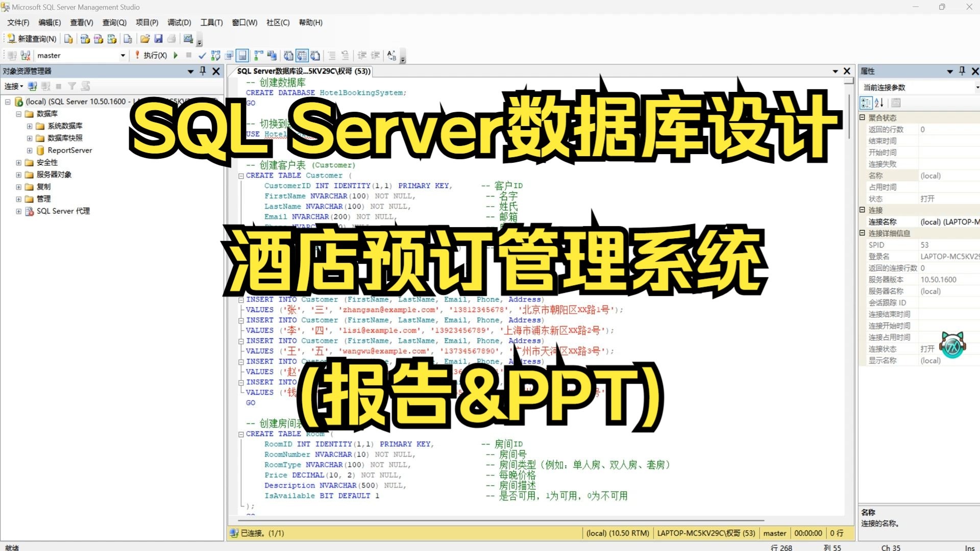Expand the 数据库快照 folder

[x=30, y=138]
